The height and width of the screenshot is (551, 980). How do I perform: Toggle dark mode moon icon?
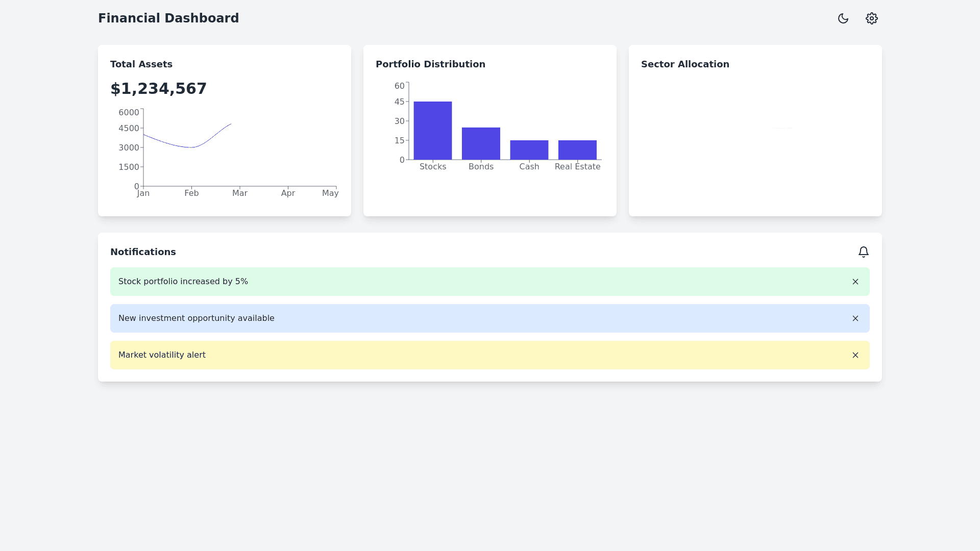pos(843,18)
